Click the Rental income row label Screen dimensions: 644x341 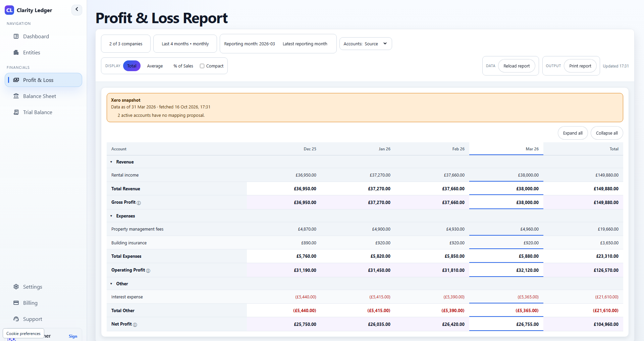click(x=125, y=175)
